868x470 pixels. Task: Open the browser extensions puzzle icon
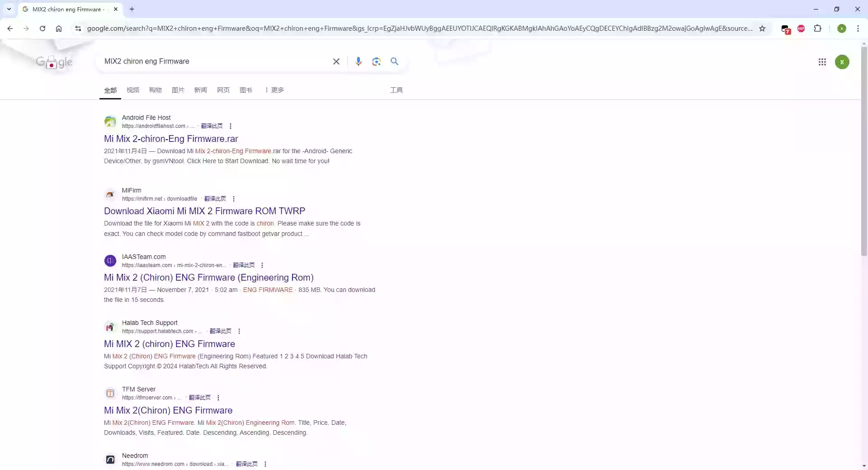[817, 28]
